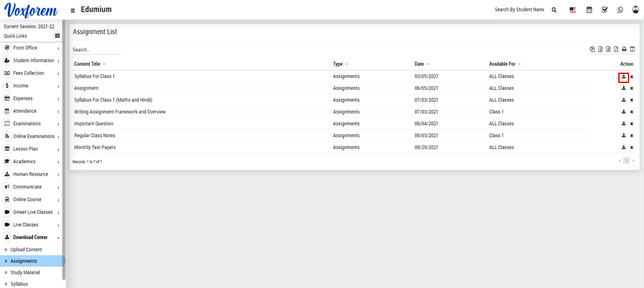Print the assignment list
The width and height of the screenshot is (644, 288).
[624, 50]
